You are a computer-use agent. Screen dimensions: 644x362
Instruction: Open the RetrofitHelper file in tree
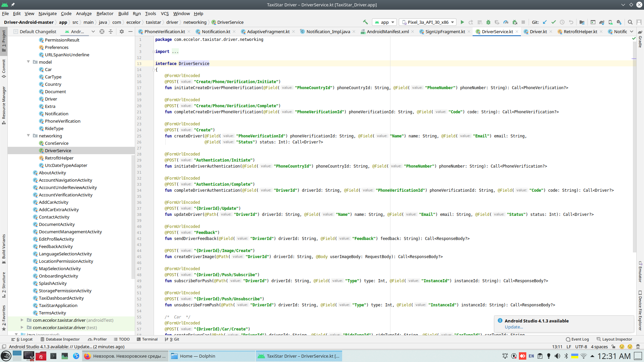tap(59, 158)
